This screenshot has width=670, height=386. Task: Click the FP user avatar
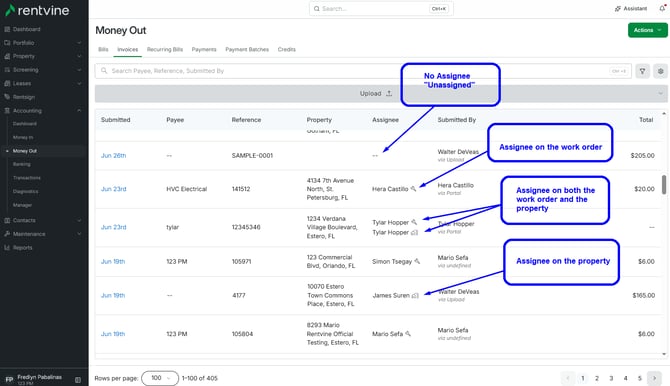(x=9, y=380)
